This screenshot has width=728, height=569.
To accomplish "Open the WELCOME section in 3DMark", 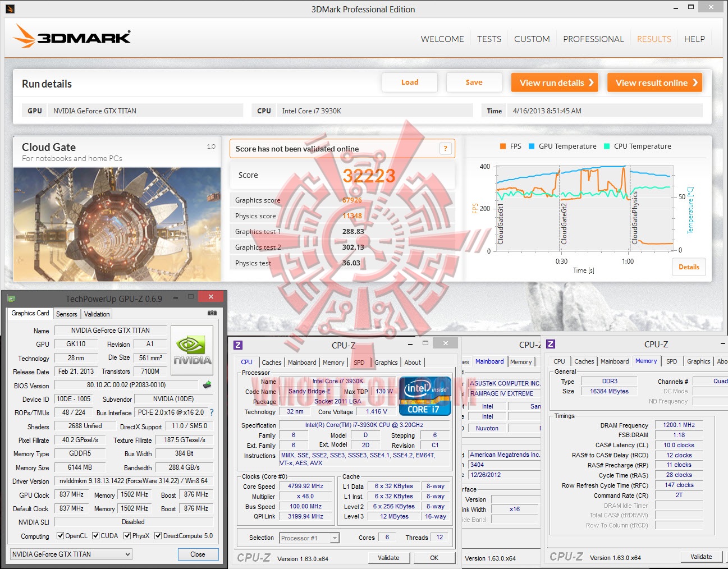I will (442, 39).
